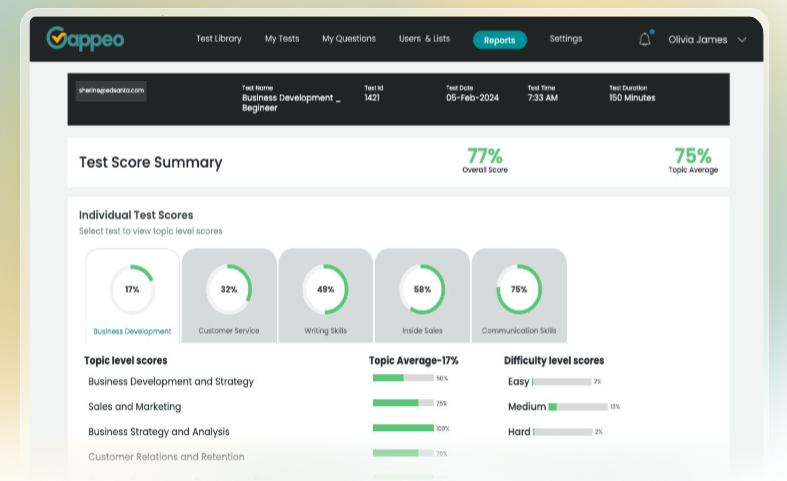The height and width of the screenshot is (481, 787).
Task: Expand the Olivia James account menu arrow
Action: coord(742,40)
